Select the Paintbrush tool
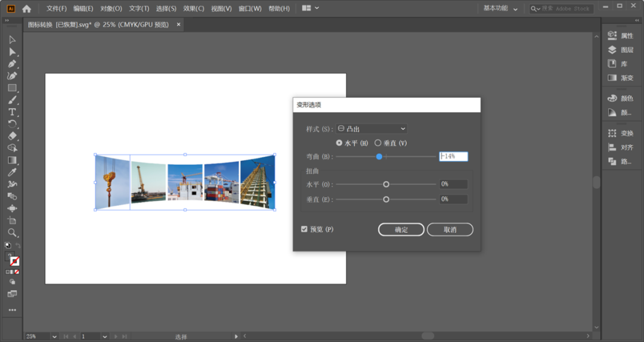Screen dimensions: 644x342 tap(12, 100)
